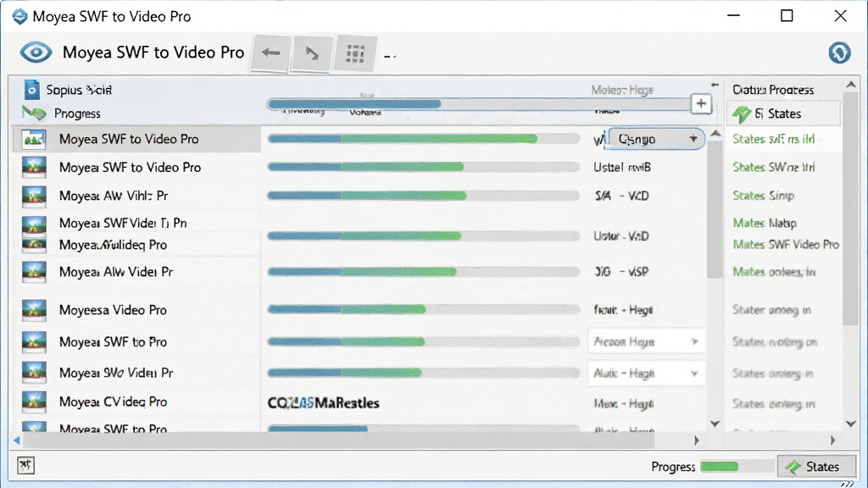Click the green arrow icon beside Progress
This screenshot has height=488, width=868.
point(34,114)
